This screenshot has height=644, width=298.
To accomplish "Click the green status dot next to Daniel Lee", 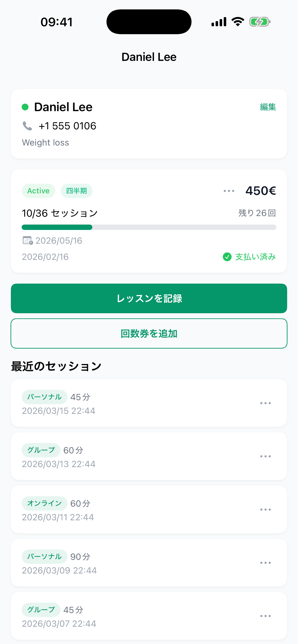I will (25, 107).
